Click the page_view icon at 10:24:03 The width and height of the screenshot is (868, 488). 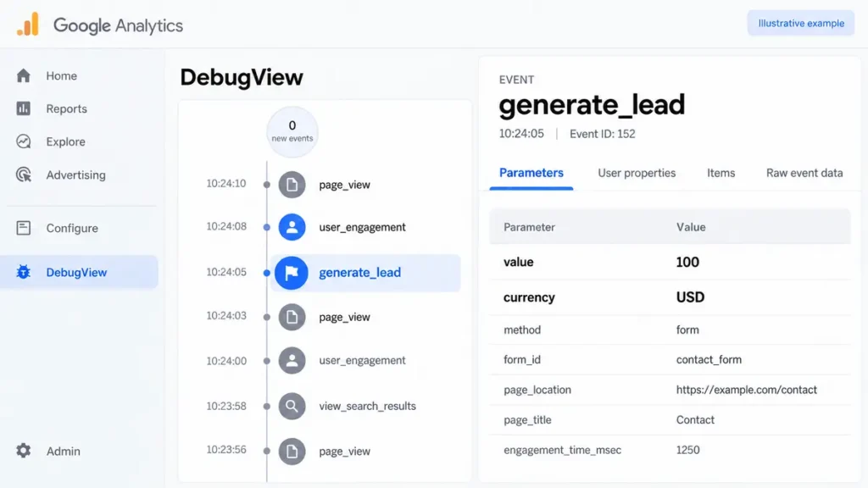(292, 317)
